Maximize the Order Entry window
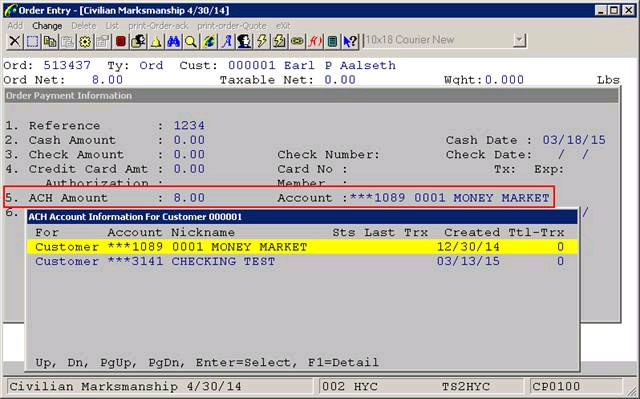 [614, 10]
